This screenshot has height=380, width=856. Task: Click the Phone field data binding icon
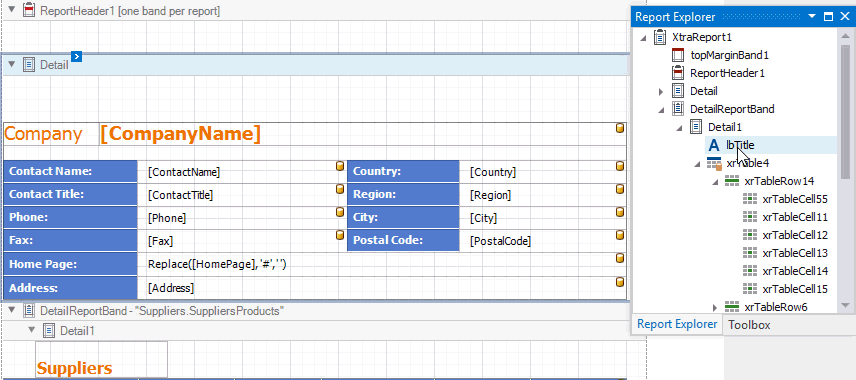coord(340,212)
